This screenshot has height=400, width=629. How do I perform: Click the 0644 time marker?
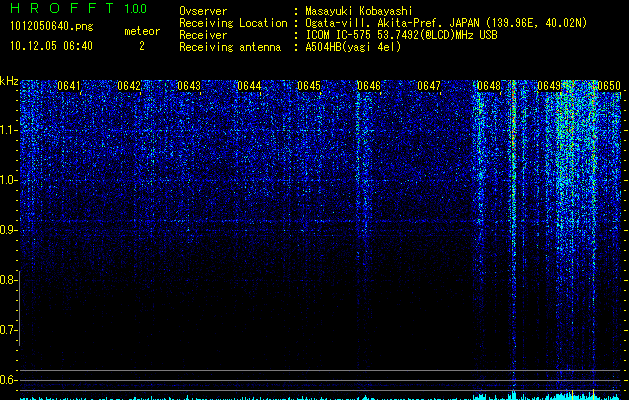coord(249,86)
